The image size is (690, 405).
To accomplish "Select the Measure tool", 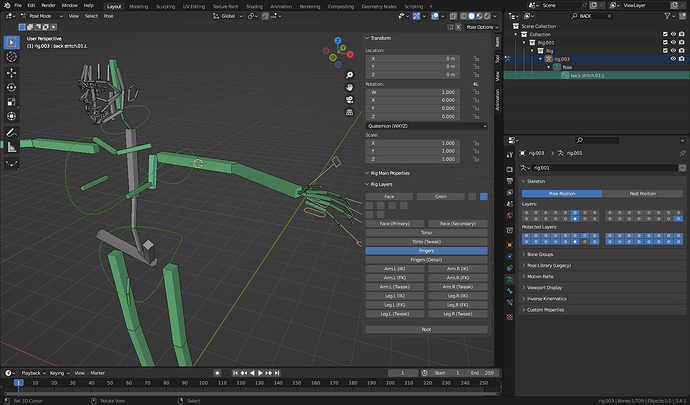I will point(11,147).
